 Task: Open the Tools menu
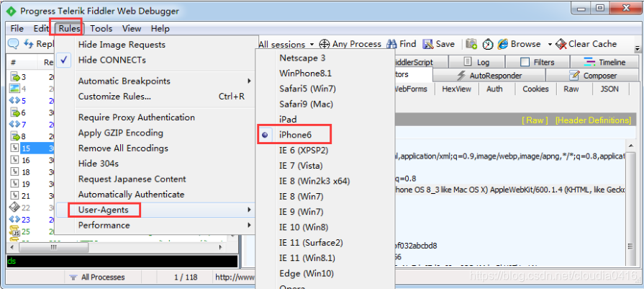point(101,28)
